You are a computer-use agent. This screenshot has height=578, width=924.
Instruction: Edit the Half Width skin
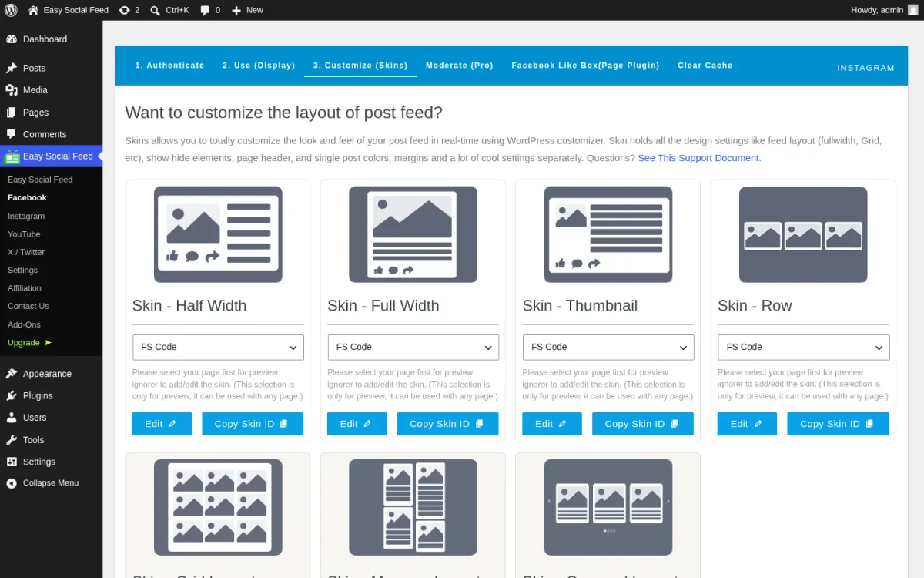tap(162, 424)
